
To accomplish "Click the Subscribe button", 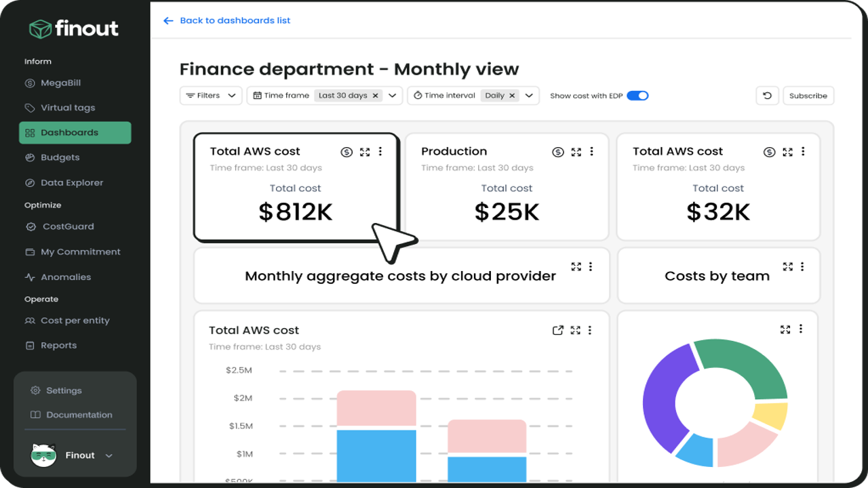I will [808, 96].
